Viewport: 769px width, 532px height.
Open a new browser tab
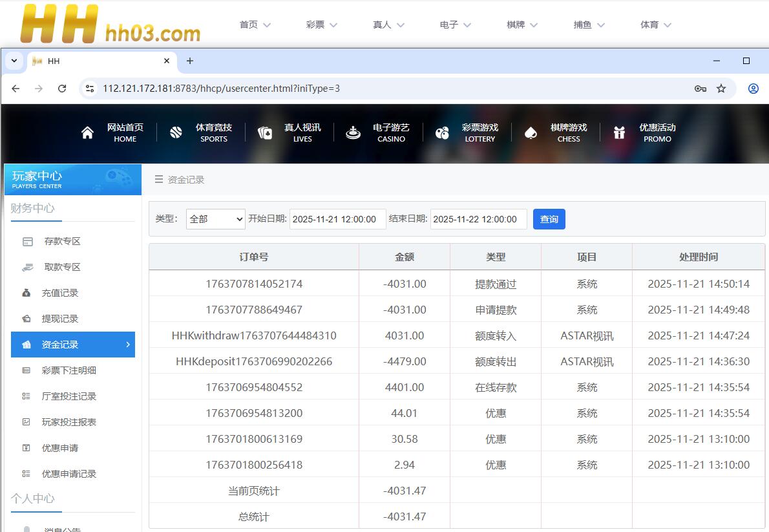tap(189, 61)
